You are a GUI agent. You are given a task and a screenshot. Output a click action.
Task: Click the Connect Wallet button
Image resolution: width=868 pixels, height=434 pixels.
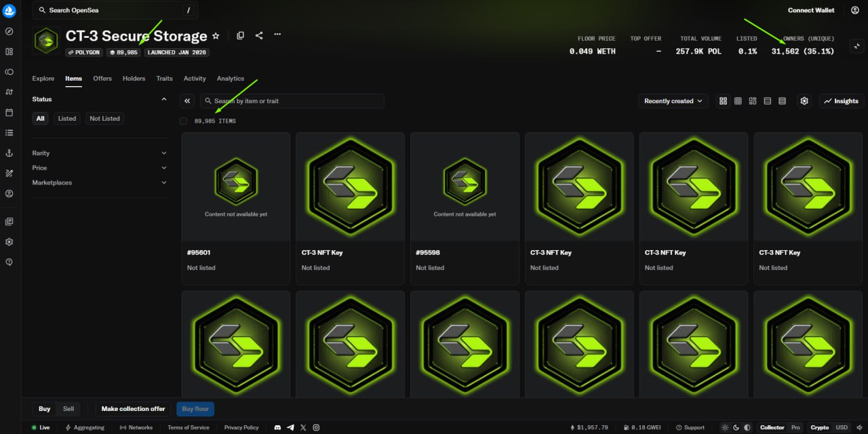[811, 10]
